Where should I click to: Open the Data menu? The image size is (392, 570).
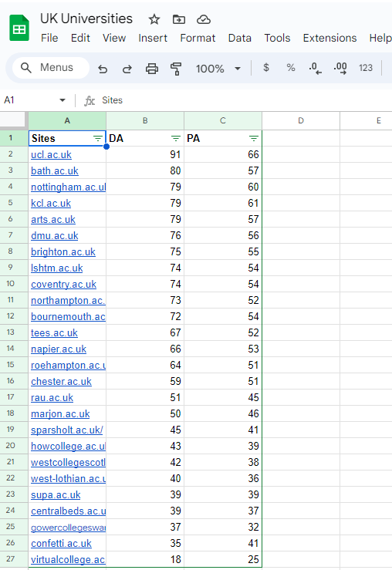pyautogui.click(x=240, y=38)
